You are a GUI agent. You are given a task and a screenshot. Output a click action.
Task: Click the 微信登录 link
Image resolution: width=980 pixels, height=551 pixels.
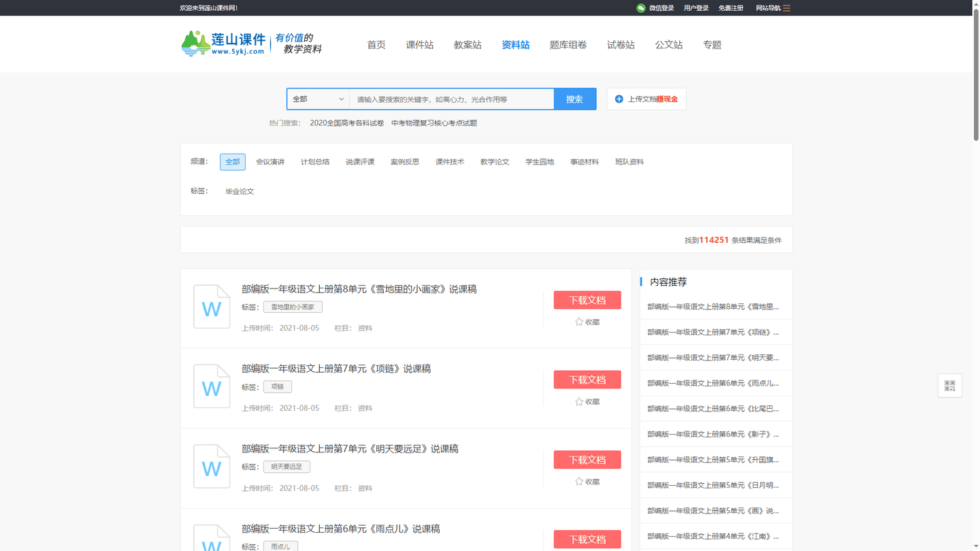(661, 8)
